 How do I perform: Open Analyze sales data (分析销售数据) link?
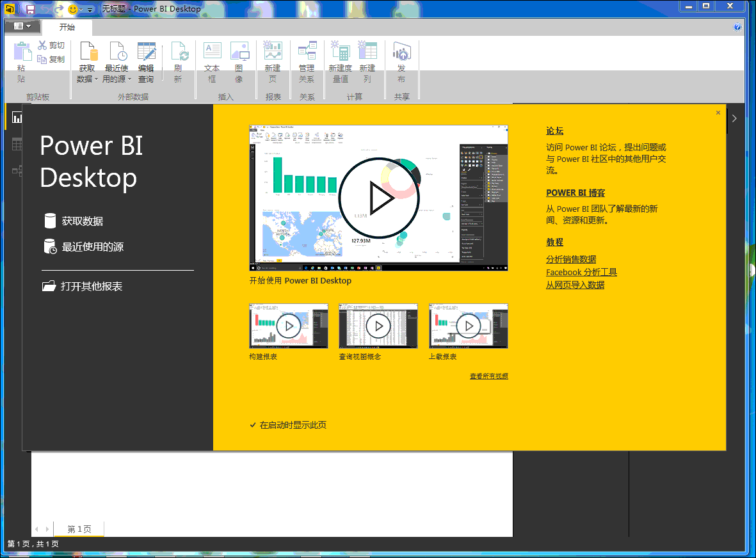point(571,259)
